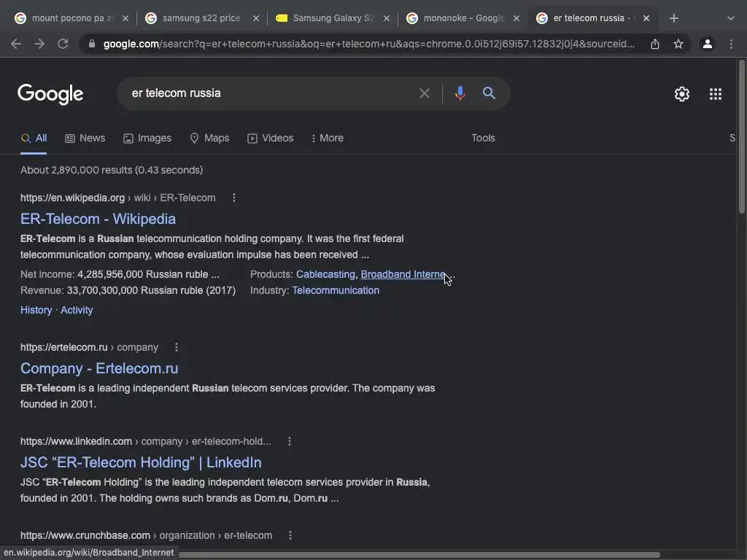Open the Activity sitelink
The width and height of the screenshot is (747, 560).
click(77, 310)
